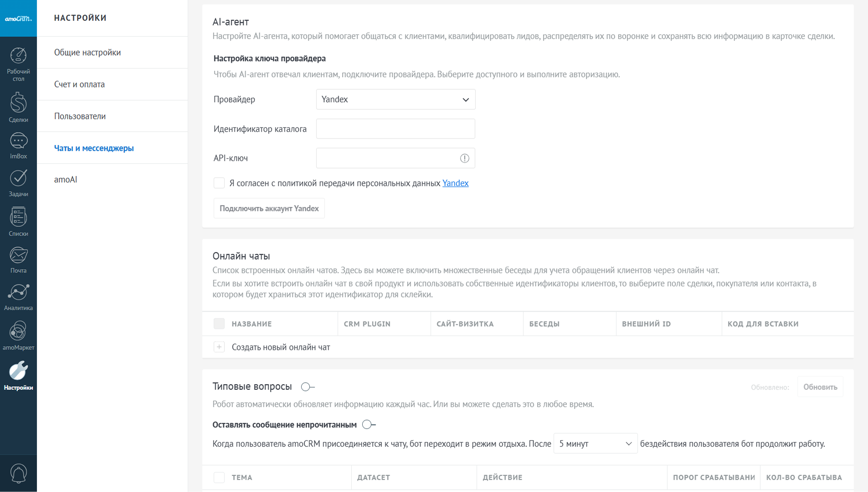Image resolution: width=868 pixels, height=492 pixels.
Task: Click into Идентификатор каталога input field
Action: pyautogui.click(x=395, y=129)
